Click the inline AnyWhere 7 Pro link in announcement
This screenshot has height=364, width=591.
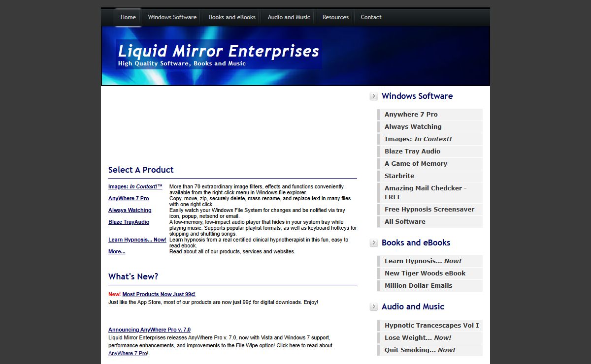pos(128,354)
